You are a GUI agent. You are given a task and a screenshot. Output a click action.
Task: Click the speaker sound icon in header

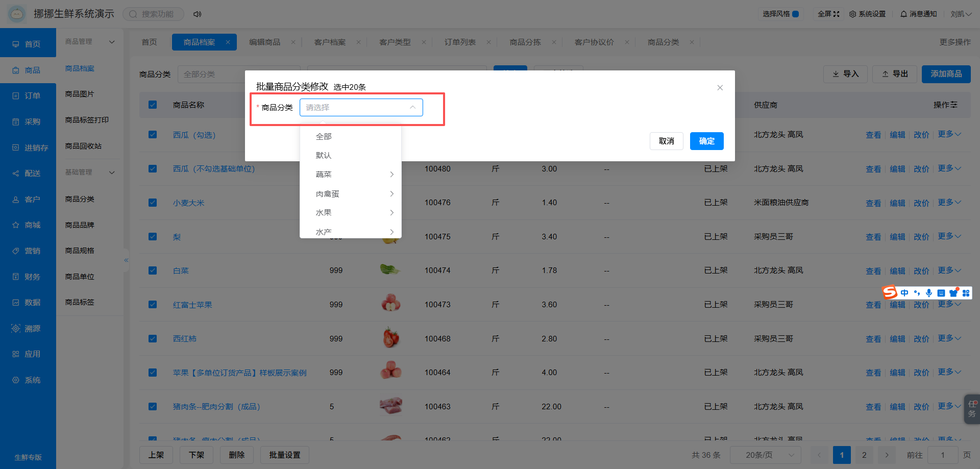[197, 14]
